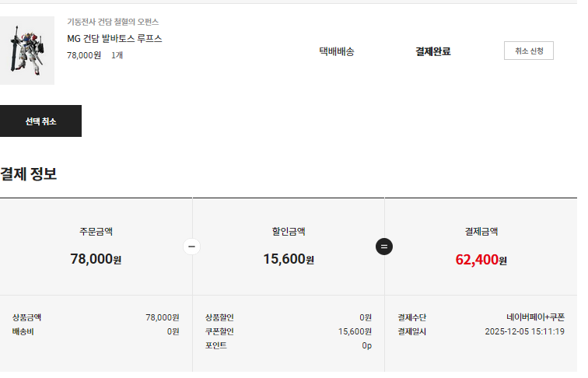The width and height of the screenshot is (588, 378).
Task: Click the 네이버페이+쿠폰 payment method value
Action: [535, 317]
